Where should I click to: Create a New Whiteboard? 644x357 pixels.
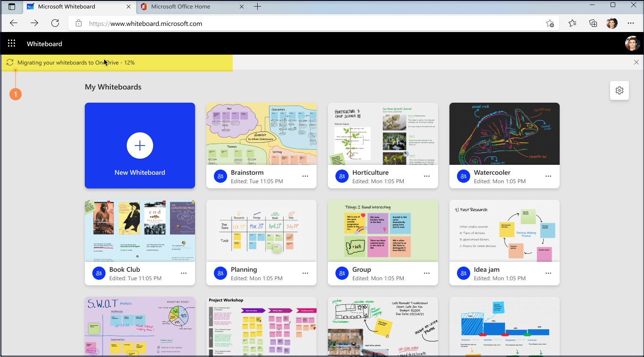coord(140,146)
